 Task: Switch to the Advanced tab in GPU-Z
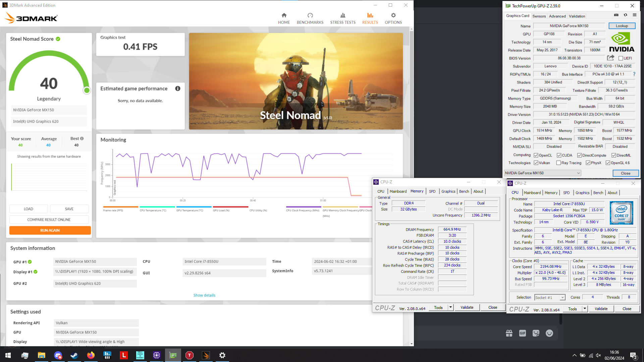pyautogui.click(x=557, y=16)
